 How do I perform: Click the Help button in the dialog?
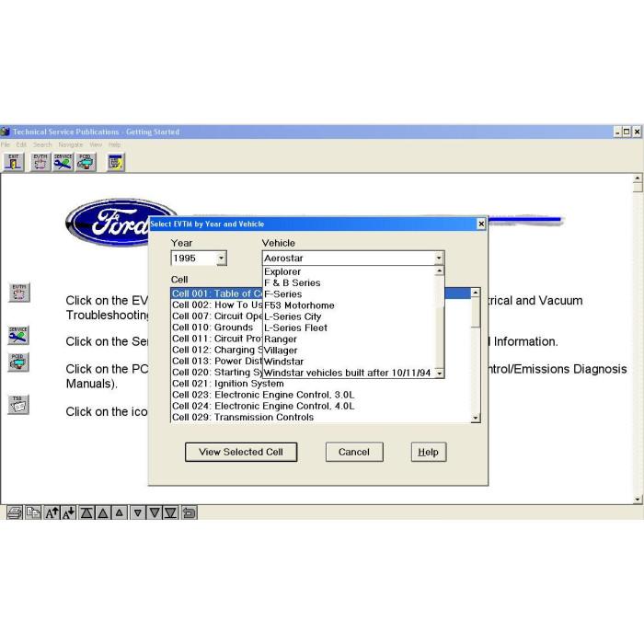point(429,453)
